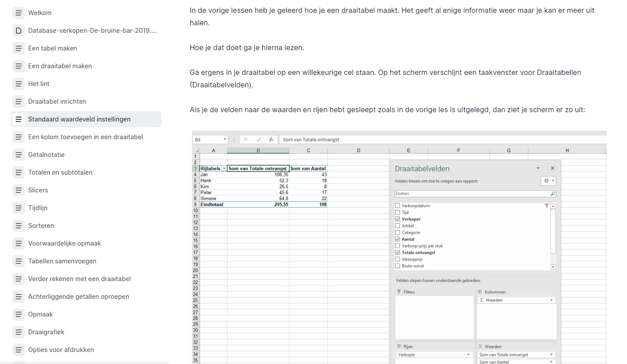This screenshot has width=627, height=364.
Task: Open the Draaitabelvelden gear settings dropdown
Action: coord(548,181)
